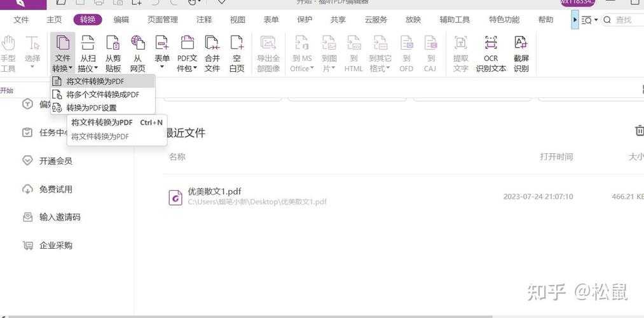Open the 文件 menu
644x318 pixels.
click(x=22, y=20)
